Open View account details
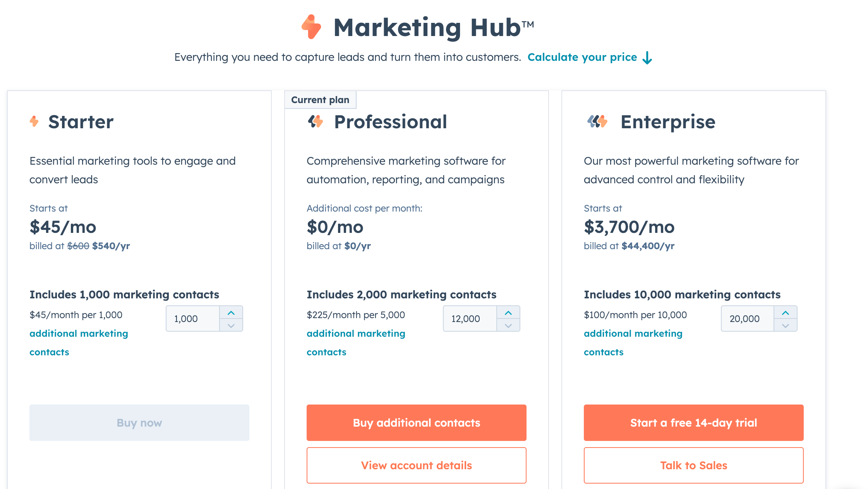This screenshot has height=489, width=868. (417, 465)
